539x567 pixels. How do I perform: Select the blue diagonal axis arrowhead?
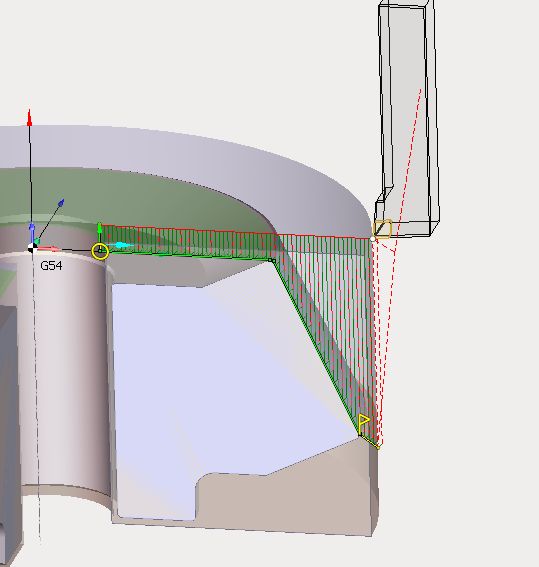61,203
